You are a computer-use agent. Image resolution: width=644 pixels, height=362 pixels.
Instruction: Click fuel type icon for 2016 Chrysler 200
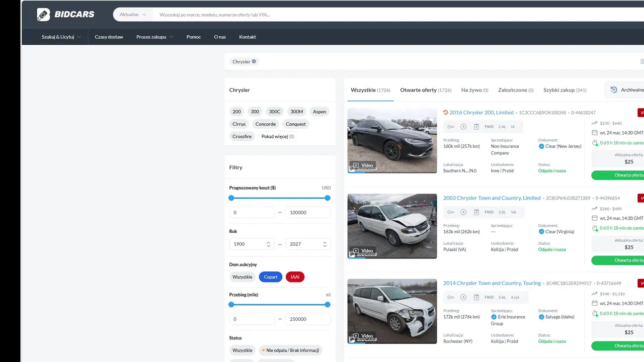(x=476, y=127)
